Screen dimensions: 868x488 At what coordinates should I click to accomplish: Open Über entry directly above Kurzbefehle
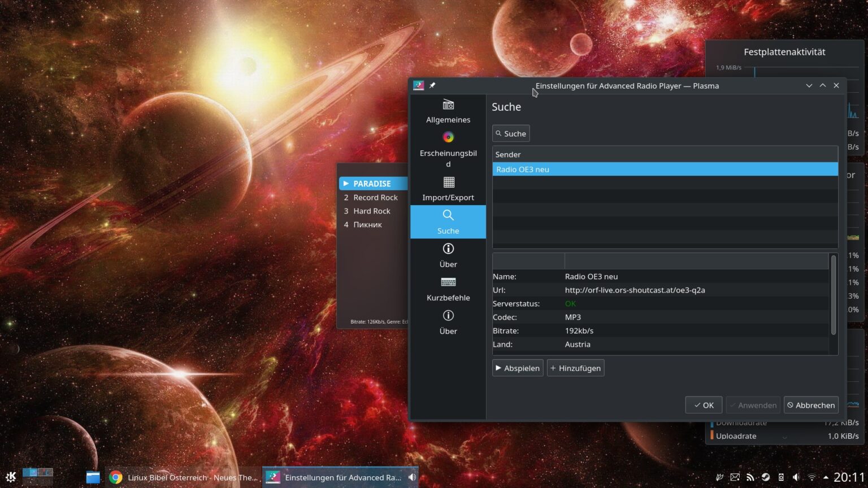click(448, 255)
